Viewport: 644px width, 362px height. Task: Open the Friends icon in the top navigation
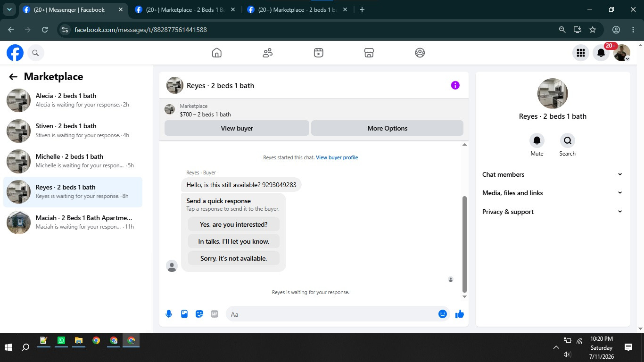(268, 53)
